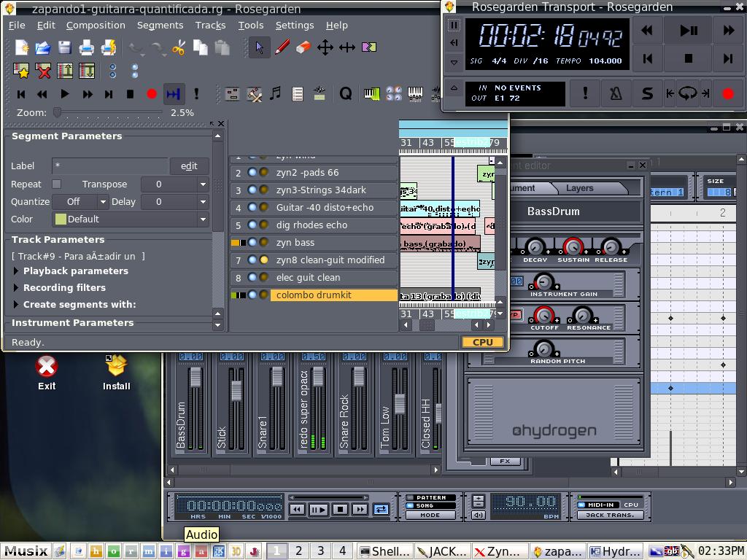This screenshot has width=747, height=560.
Task: Open the Segments menu
Action: tap(160, 25)
